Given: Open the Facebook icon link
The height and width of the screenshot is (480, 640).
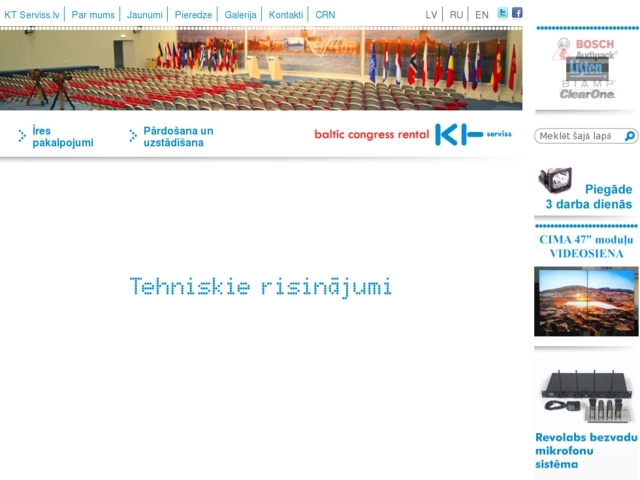Looking at the screenshot, I should coord(517,13).
